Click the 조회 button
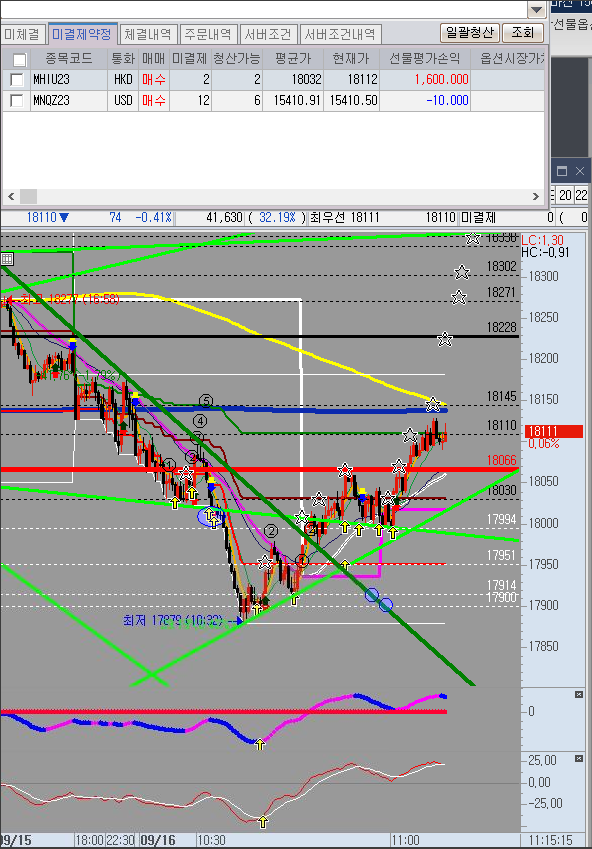Screen dimensions: 592x849 (523, 32)
